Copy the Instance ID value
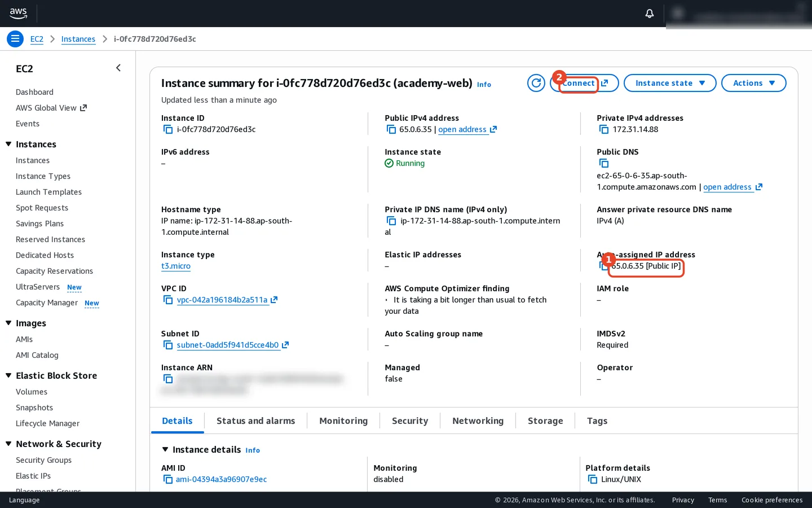Screen dimensions: 812x508 pos(168,129)
